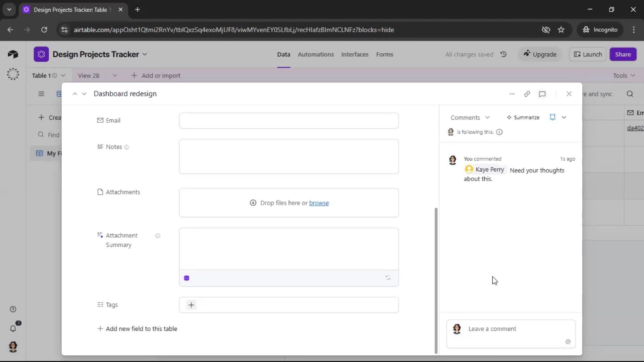Regenerate the Attachment Summary with refresh icon

point(388,278)
